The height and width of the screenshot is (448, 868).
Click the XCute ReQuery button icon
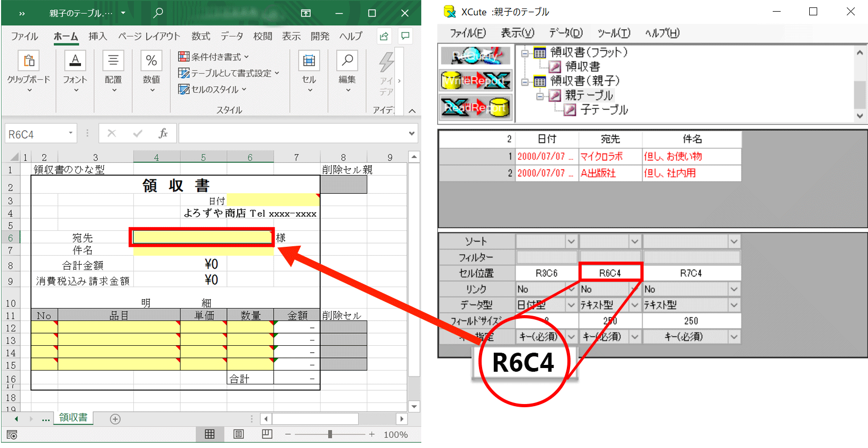point(476,55)
